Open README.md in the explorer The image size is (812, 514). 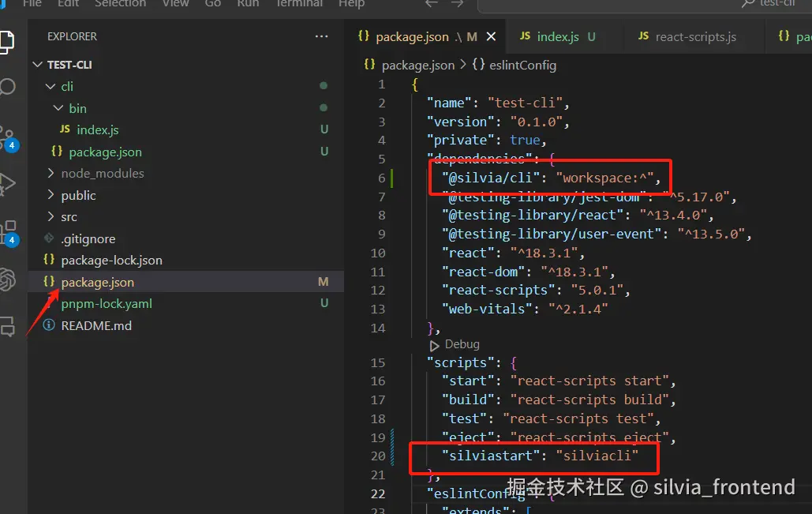pyautogui.click(x=96, y=326)
